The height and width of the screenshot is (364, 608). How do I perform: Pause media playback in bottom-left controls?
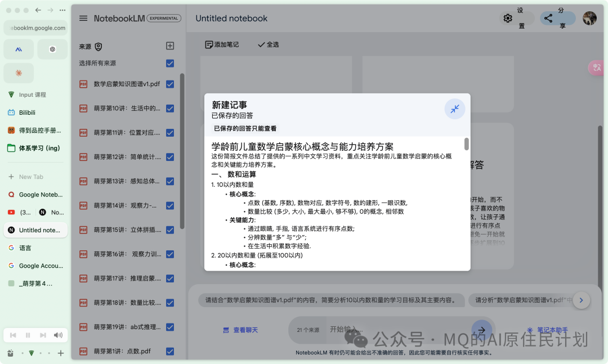[28, 335]
